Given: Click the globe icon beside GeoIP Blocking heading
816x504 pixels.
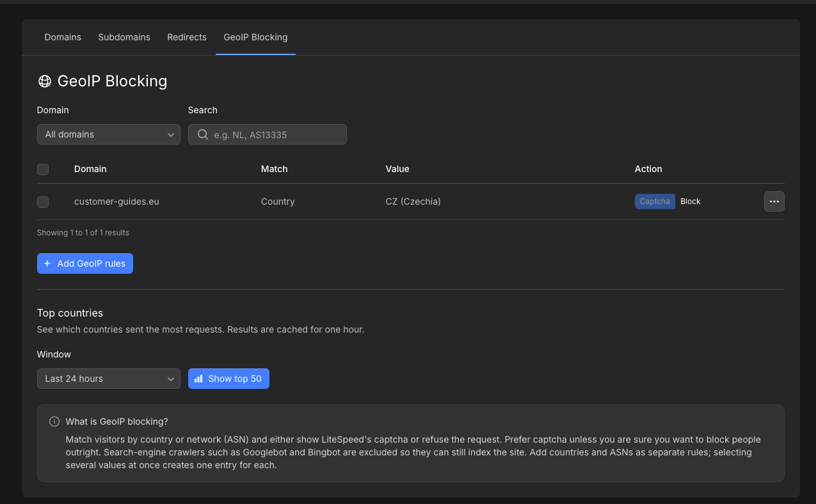Looking at the screenshot, I should point(45,81).
